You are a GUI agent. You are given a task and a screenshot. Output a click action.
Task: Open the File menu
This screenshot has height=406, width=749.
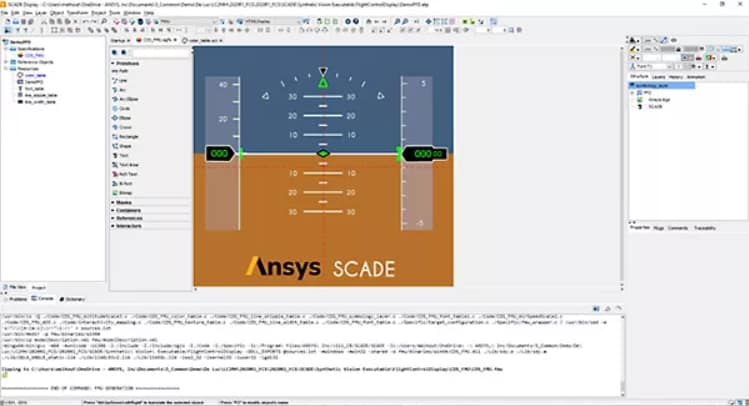[5, 13]
